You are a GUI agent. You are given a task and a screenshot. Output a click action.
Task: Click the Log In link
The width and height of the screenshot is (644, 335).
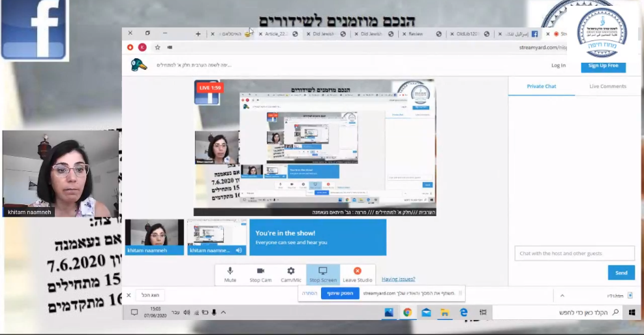pyautogui.click(x=558, y=65)
